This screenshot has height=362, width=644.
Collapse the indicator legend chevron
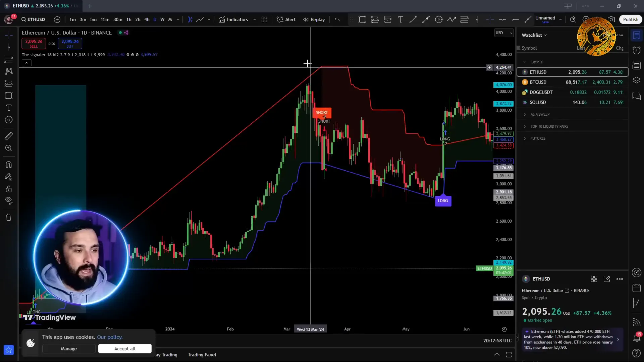(x=26, y=63)
